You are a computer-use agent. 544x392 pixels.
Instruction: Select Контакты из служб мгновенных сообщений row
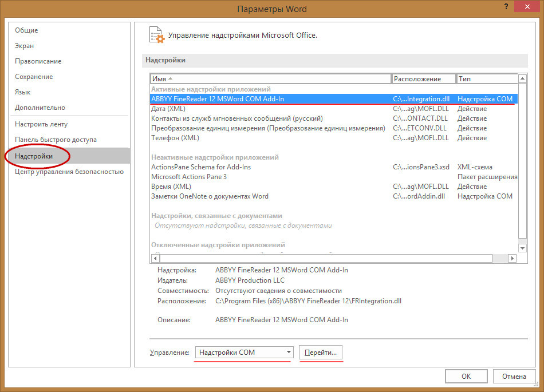click(334, 118)
